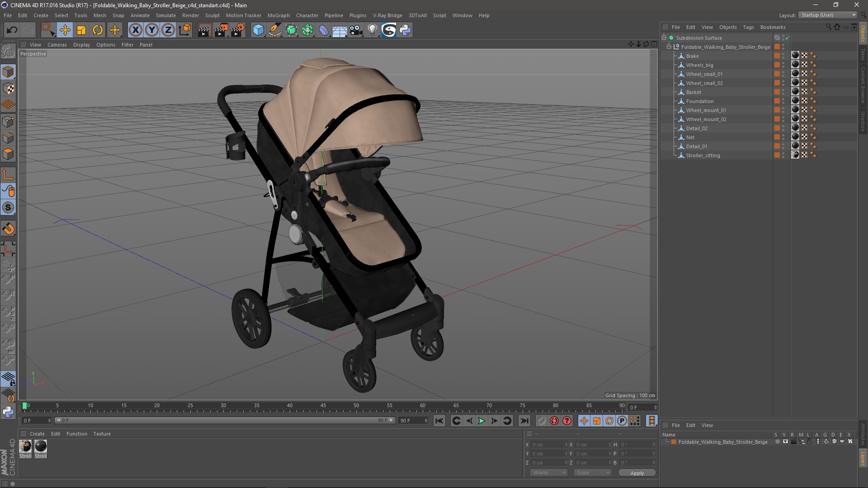Collapse the Subdivision Surface tree node
This screenshot has width=868, height=488.
pyautogui.click(x=664, y=38)
